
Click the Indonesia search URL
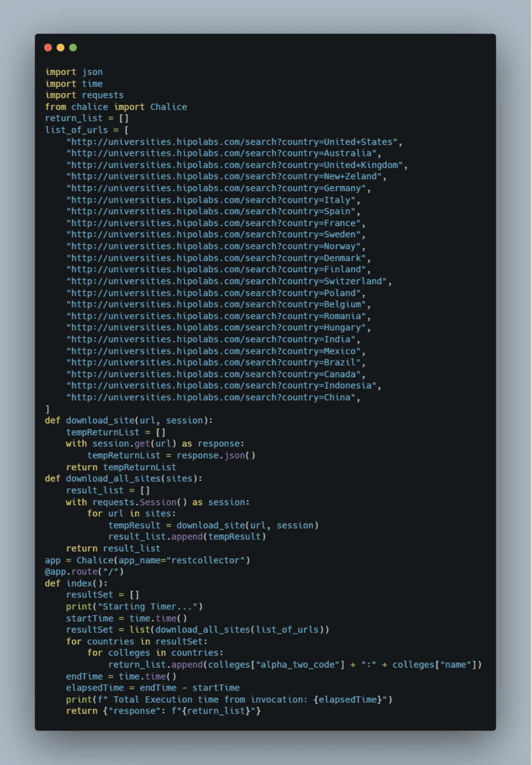pos(221,386)
